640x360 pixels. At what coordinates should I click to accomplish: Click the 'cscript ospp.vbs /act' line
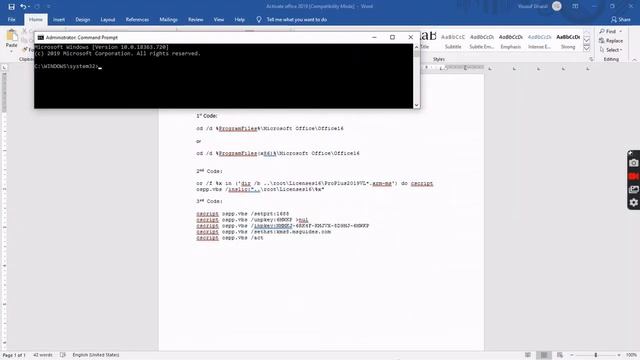click(x=230, y=238)
